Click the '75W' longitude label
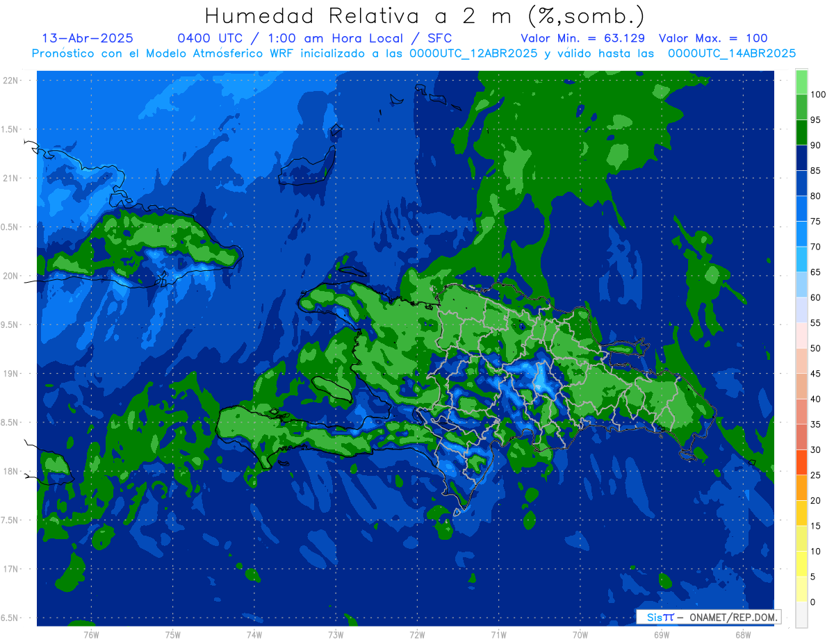 [x=173, y=635]
